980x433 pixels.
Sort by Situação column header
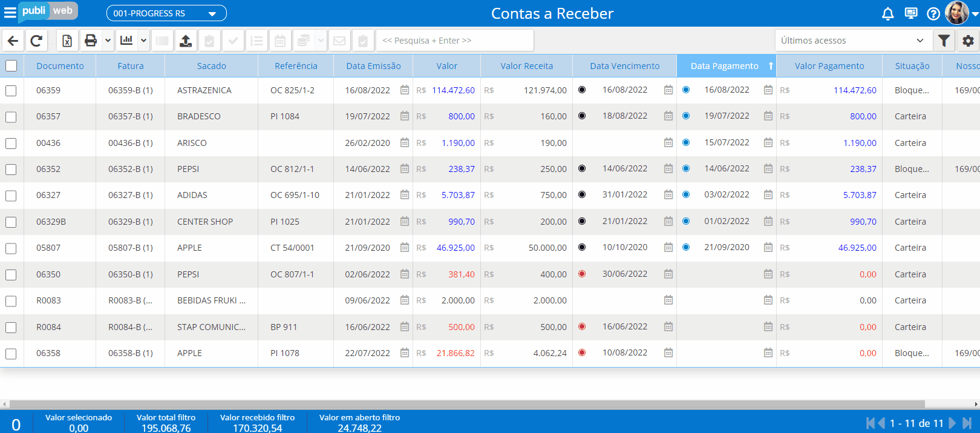[912, 66]
